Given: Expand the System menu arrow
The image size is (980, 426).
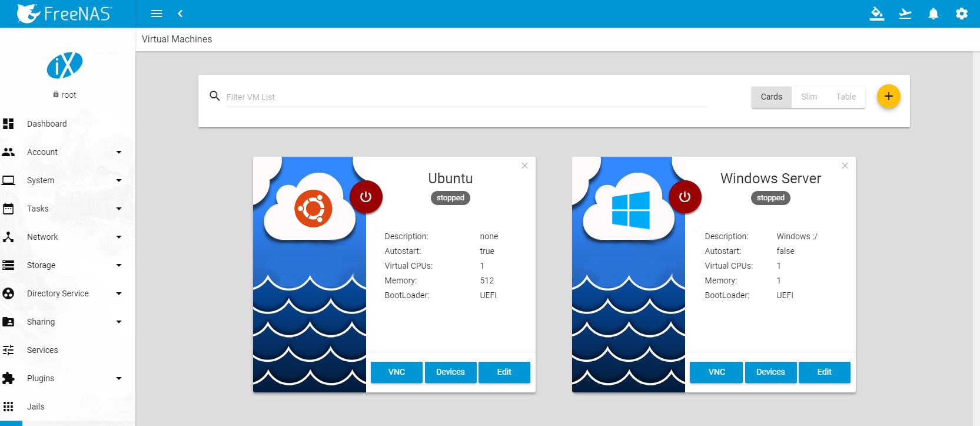Looking at the screenshot, I should click(119, 180).
